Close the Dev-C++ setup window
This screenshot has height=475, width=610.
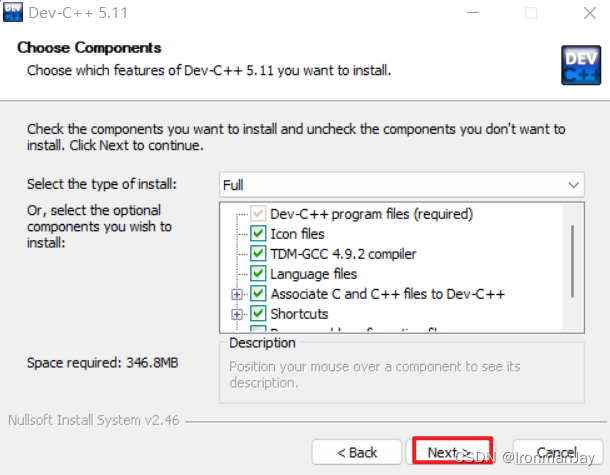590,13
